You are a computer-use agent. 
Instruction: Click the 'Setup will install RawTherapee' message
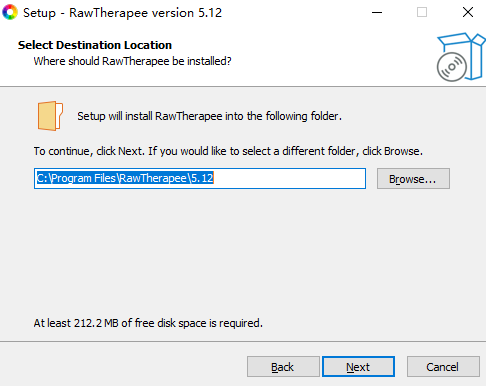click(x=209, y=116)
